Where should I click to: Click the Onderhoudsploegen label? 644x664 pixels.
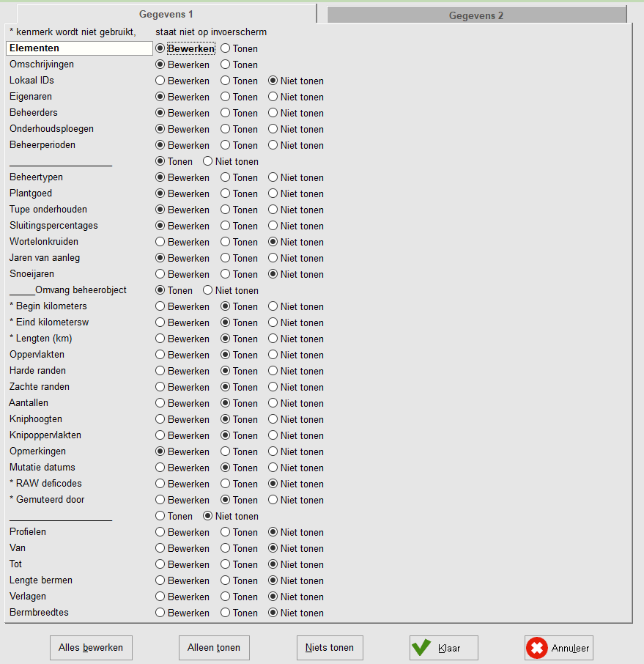click(x=52, y=129)
